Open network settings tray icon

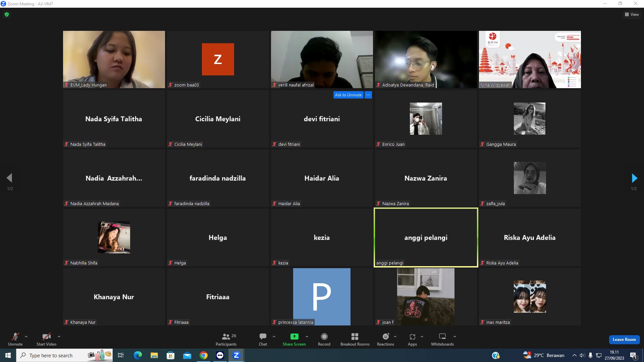(x=599, y=355)
